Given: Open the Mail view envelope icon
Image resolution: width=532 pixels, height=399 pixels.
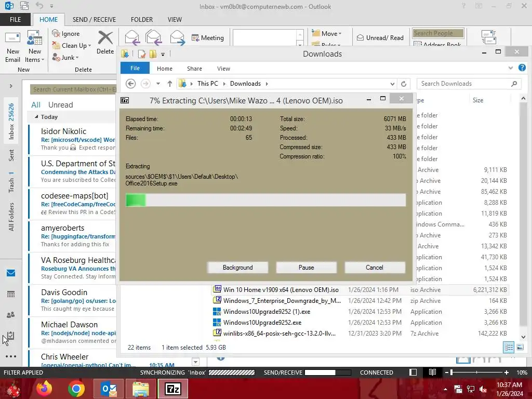Looking at the screenshot, I should (11, 273).
